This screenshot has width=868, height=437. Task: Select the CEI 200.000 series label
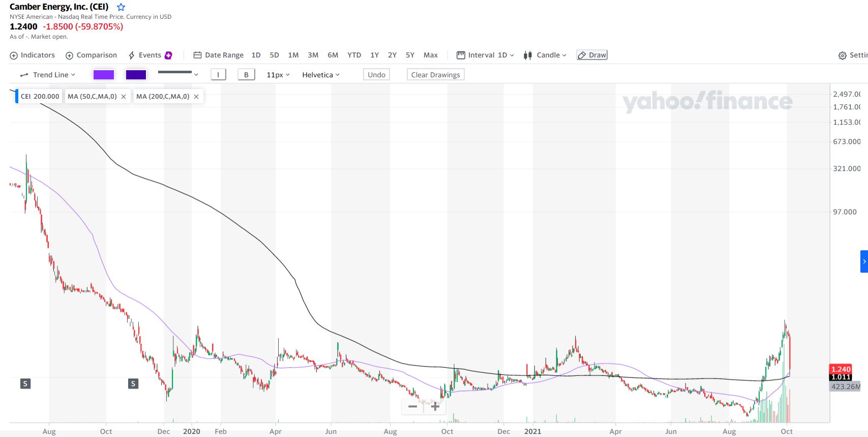[40, 96]
